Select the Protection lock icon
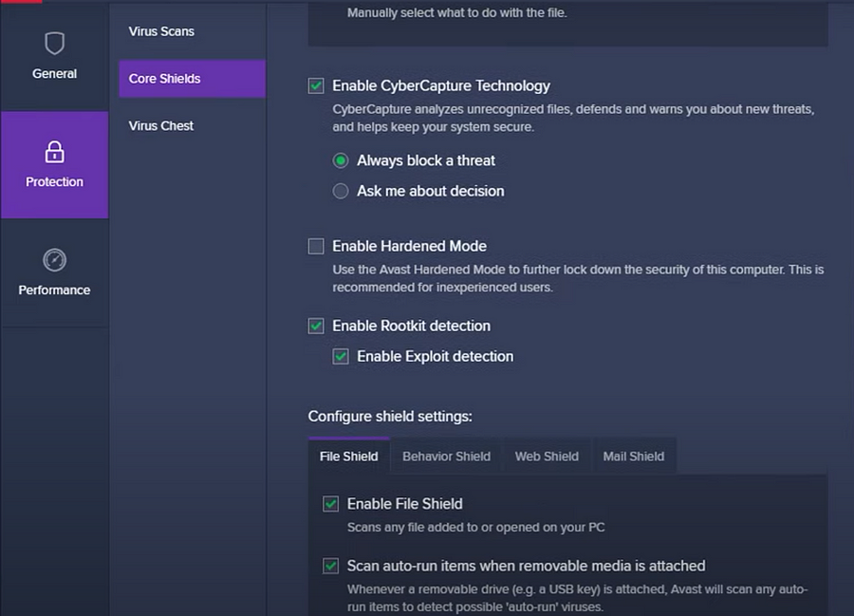Image resolution: width=854 pixels, height=616 pixels. (54, 152)
